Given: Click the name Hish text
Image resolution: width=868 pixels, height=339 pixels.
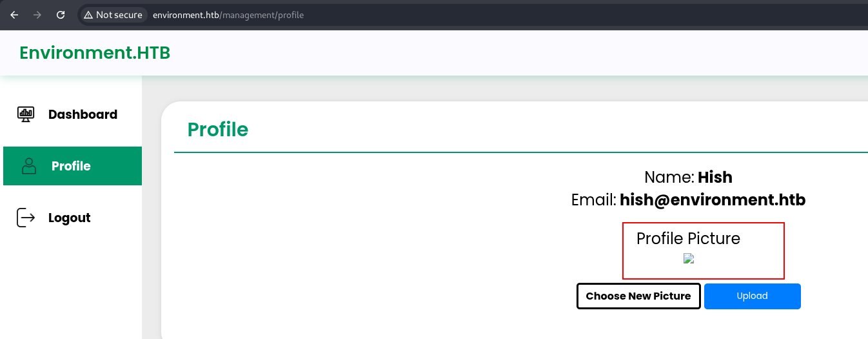Looking at the screenshot, I should pyautogui.click(x=715, y=177).
